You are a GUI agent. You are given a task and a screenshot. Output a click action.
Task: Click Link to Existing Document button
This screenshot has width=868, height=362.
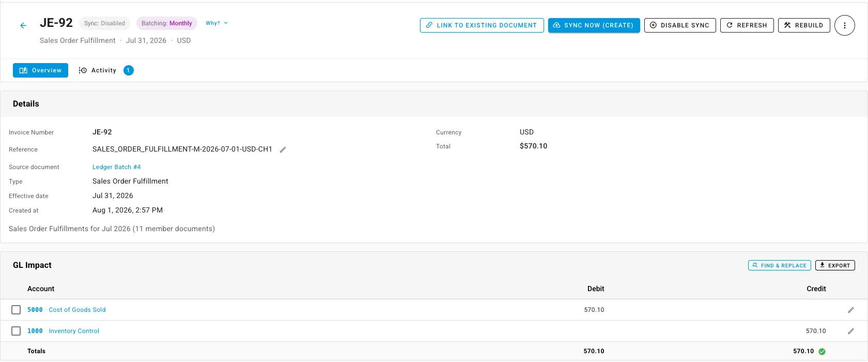coord(482,25)
